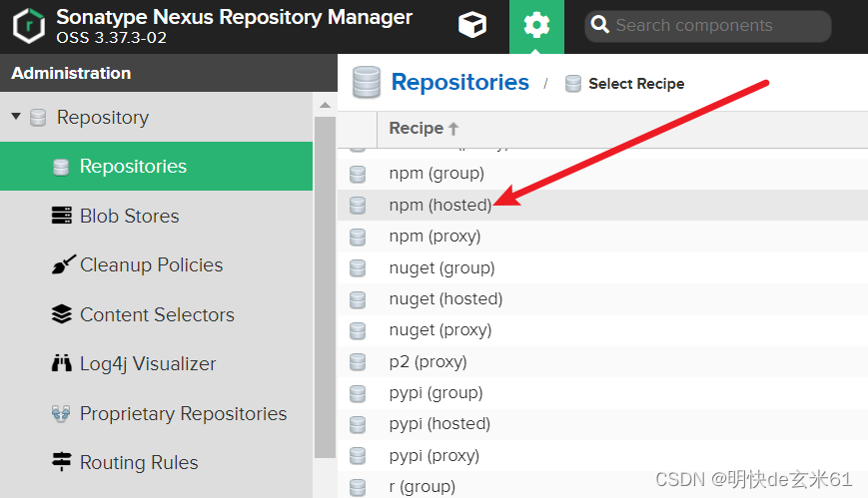Click the Repositories database icon in sidebar
This screenshot has height=498, width=868.
pyautogui.click(x=60, y=167)
